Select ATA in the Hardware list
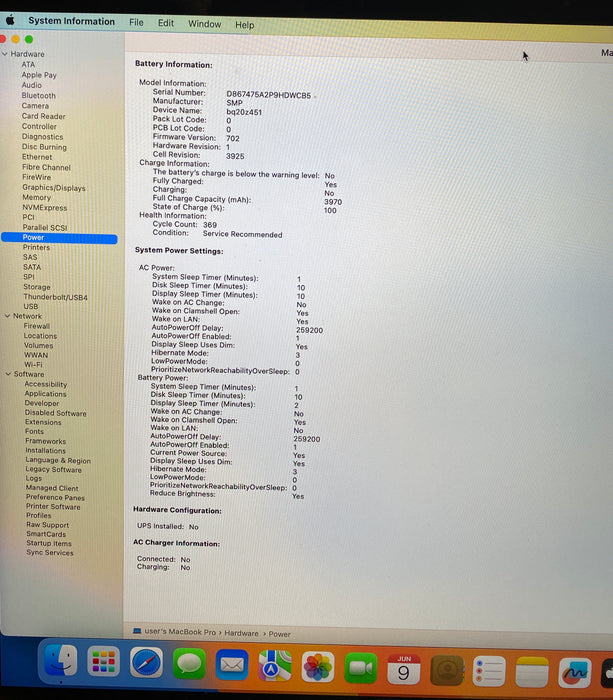613x700 pixels. coord(28,64)
